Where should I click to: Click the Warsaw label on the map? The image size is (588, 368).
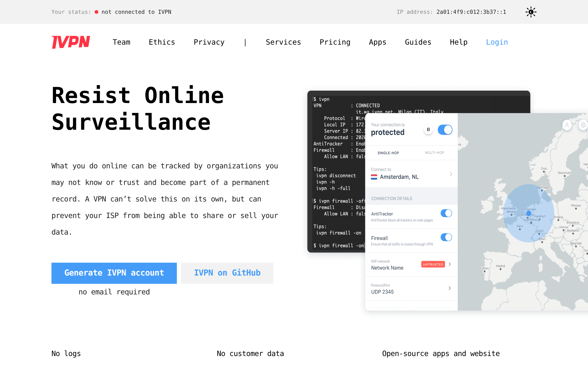576,205
